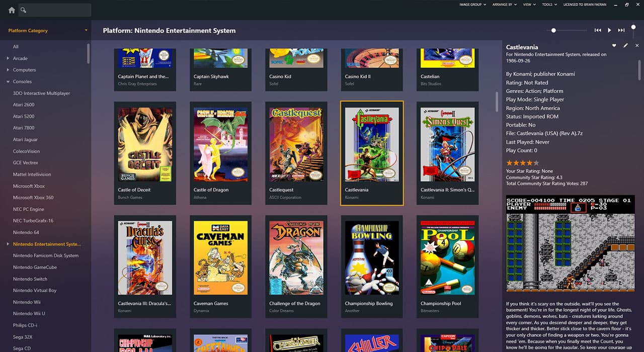Expand the Computers tree node
644x352 pixels.
pyautogui.click(x=8, y=70)
